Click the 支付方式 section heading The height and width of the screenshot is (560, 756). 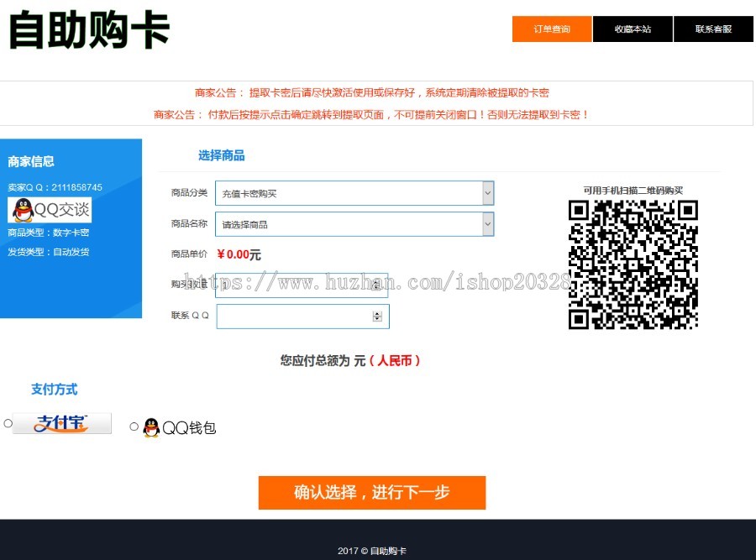click(x=54, y=390)
